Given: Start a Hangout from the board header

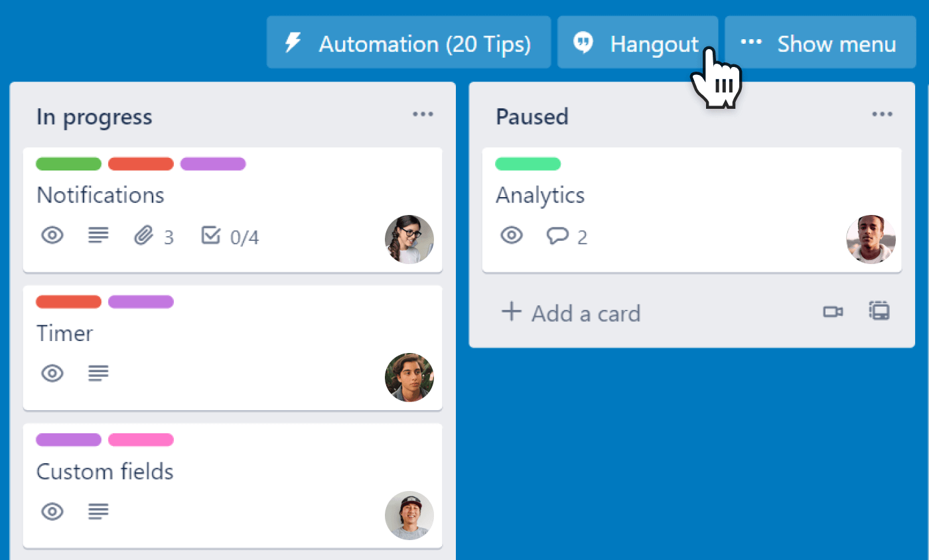Looking at the screenshot, I should [637, 43].
